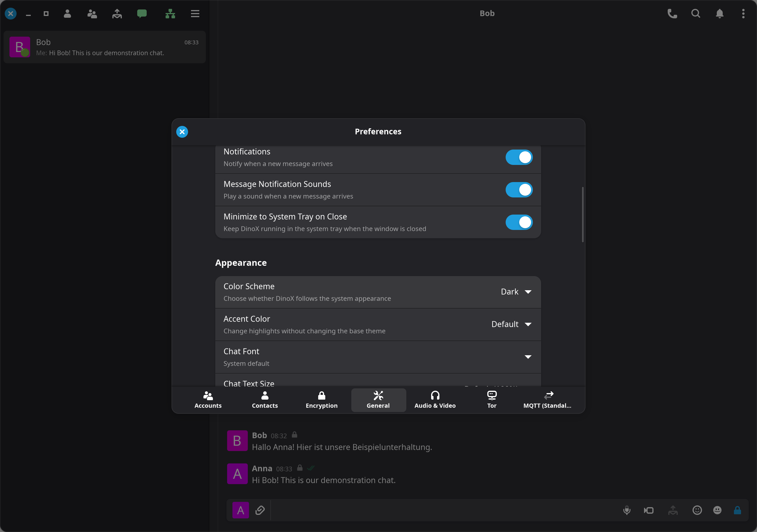The image size is (757, 532).
Task: Switch to the Accounts tab
Action: [208, 400]
